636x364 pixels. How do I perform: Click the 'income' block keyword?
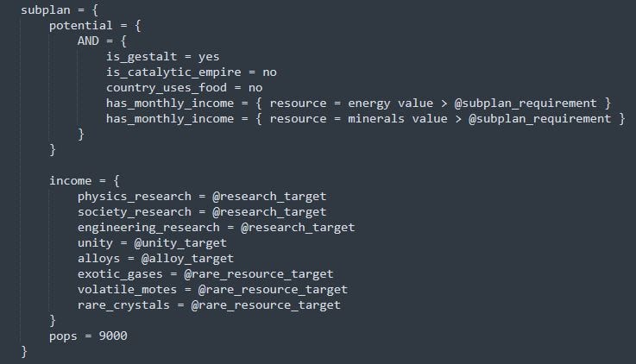point(70,180)
